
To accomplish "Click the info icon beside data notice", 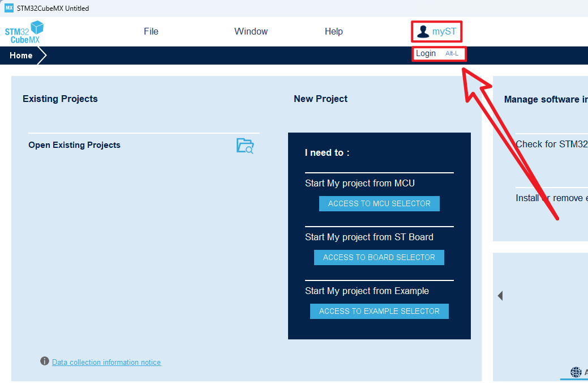I will click(45, 361).
